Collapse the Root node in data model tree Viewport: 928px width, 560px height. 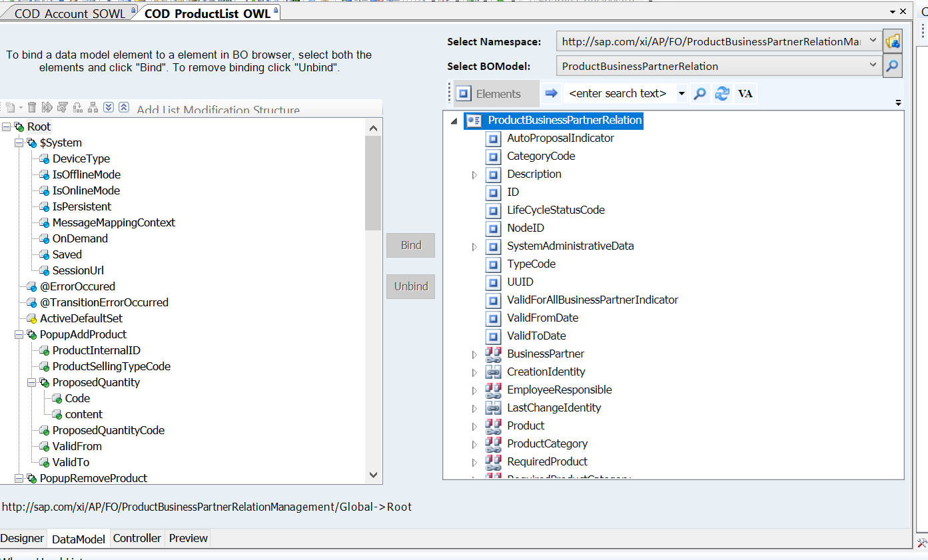pos(6,127)
